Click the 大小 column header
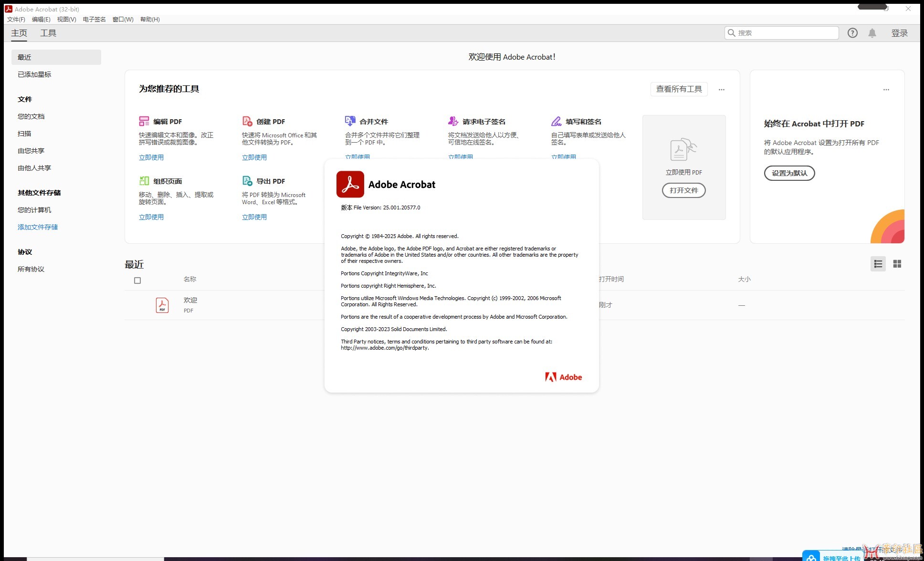This screenshot has width=924, height=561. tap(745, 279)
